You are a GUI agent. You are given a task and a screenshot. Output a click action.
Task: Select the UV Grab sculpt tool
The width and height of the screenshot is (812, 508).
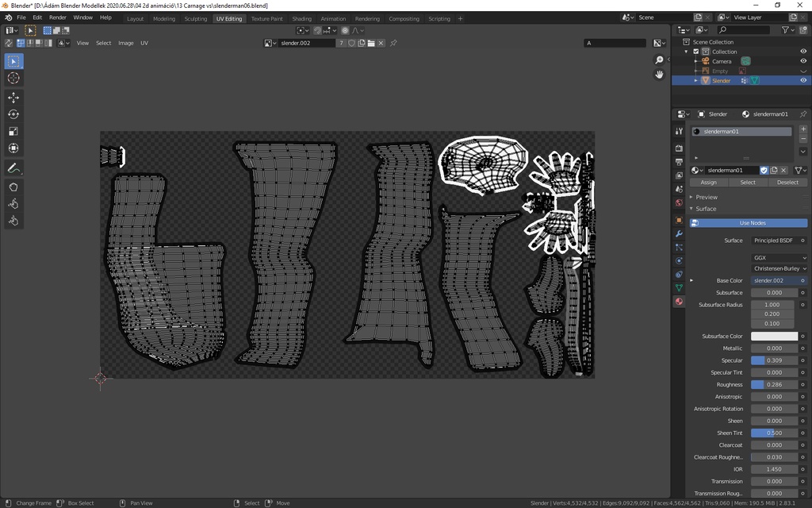pos(13,187)
